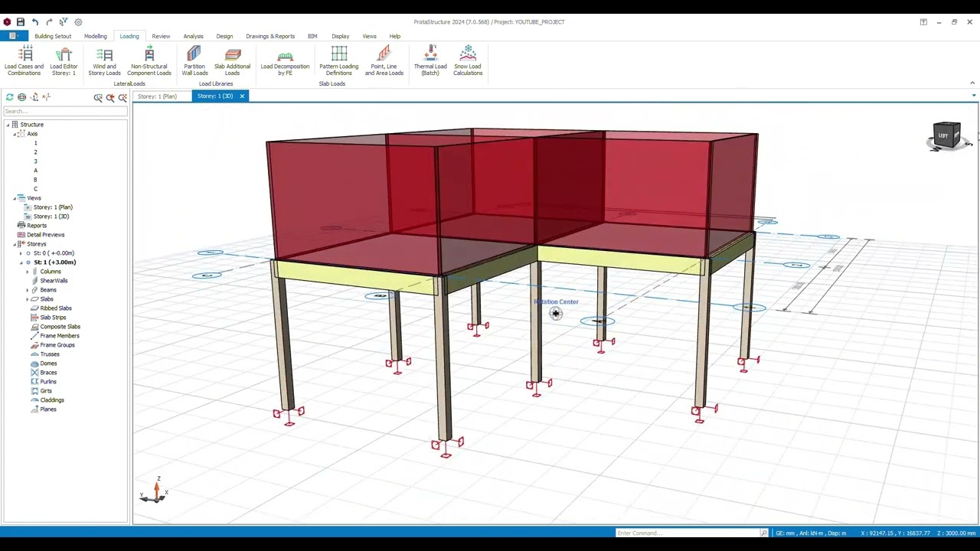Viewport: 980px width, 551px height.
Task: Refresh the structure tree panel
Action: tap(9, 97)
